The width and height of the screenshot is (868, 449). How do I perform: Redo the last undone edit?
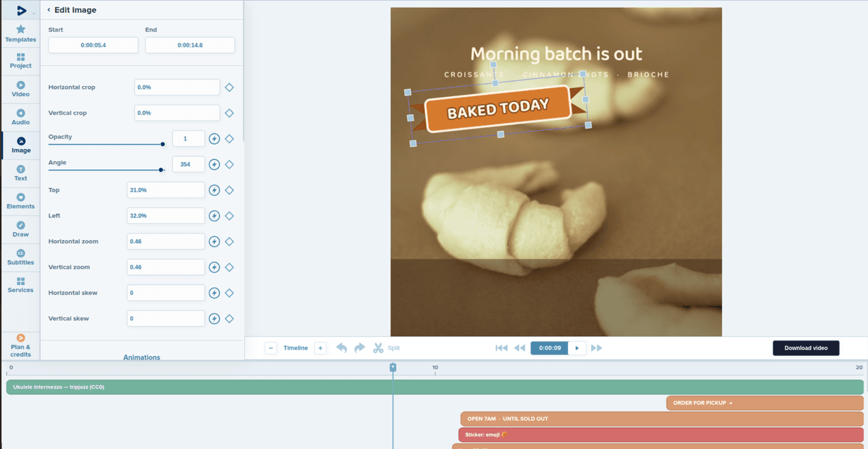point(359,348)
